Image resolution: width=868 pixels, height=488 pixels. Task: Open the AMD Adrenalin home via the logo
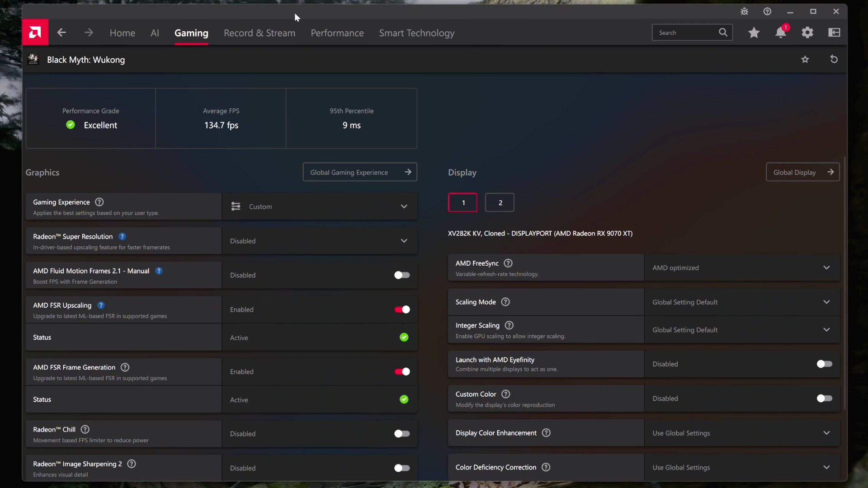point(35,32)
